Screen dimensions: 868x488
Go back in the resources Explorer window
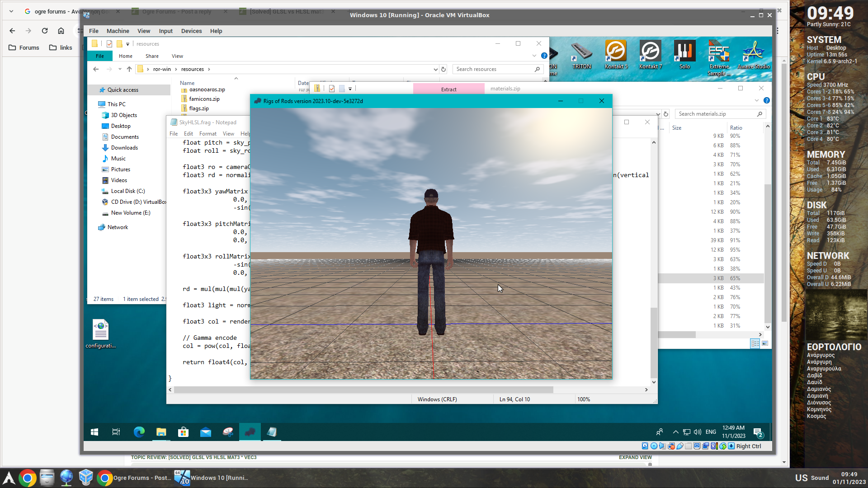coord(96,69)
